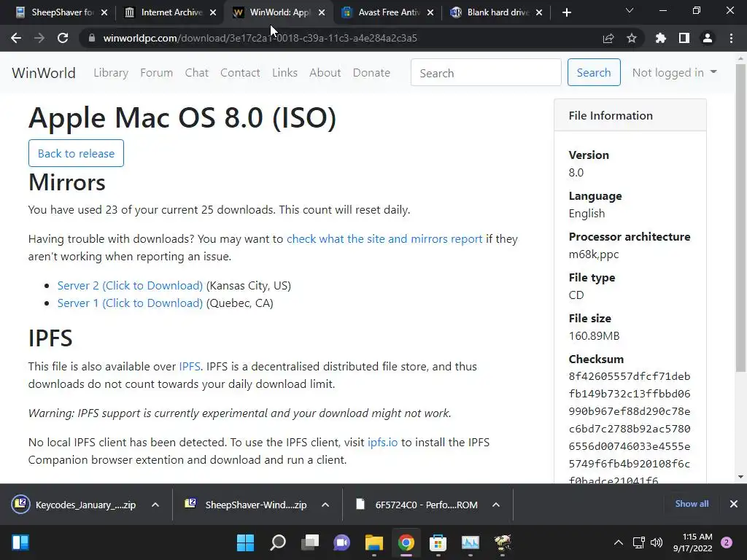Click the lock icon in address bar
The width and height of the screenshot is (747, 560).
pos(91,38)
